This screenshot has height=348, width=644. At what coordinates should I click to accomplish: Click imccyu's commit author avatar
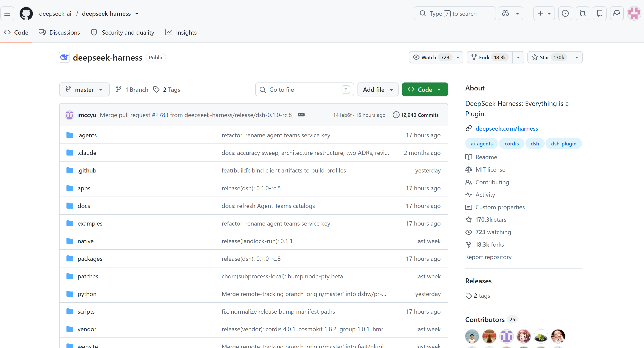click(69, 115)
